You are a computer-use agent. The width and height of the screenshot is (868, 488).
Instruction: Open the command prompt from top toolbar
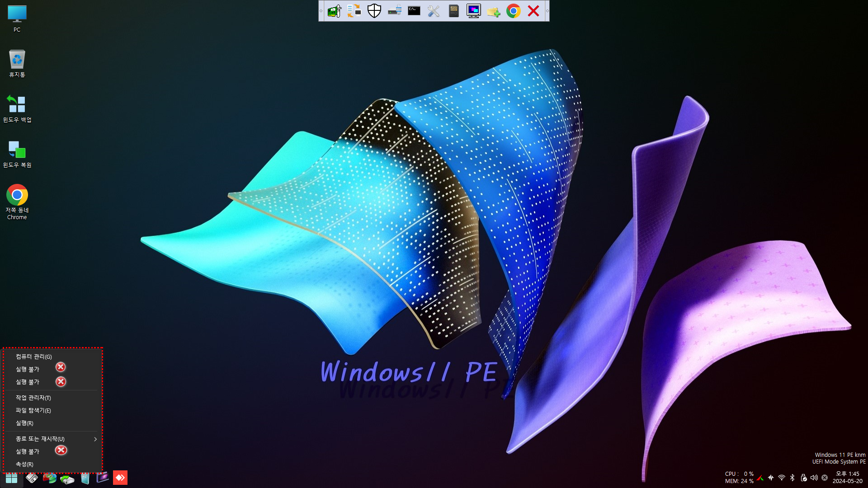point(414,11)
